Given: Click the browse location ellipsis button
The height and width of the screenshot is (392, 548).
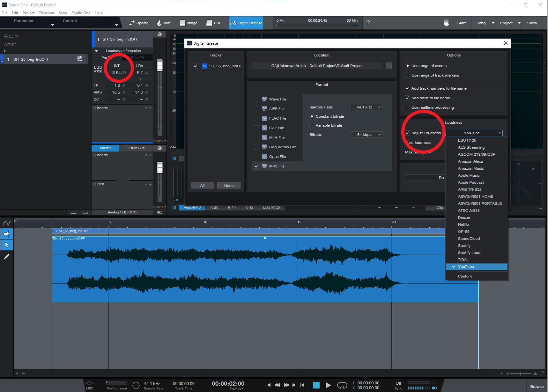Looking at the screenshot, I should [x=389, y=66].
